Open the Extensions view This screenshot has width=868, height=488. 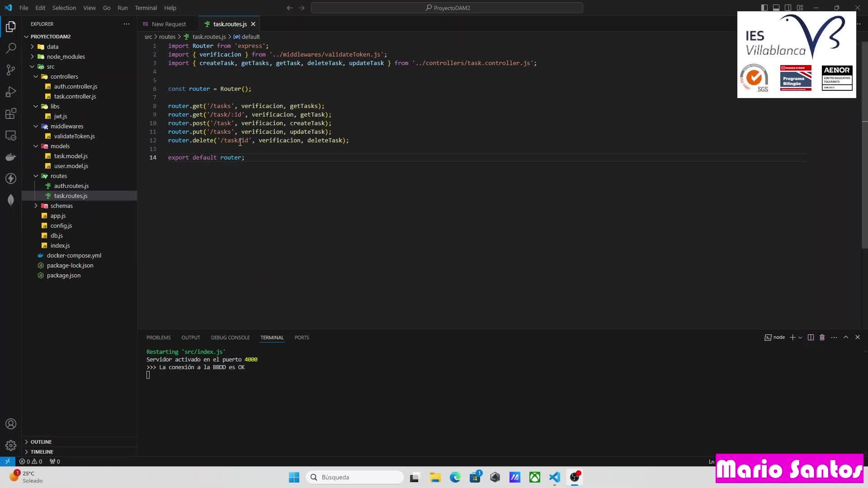click(x=11, y=113)
